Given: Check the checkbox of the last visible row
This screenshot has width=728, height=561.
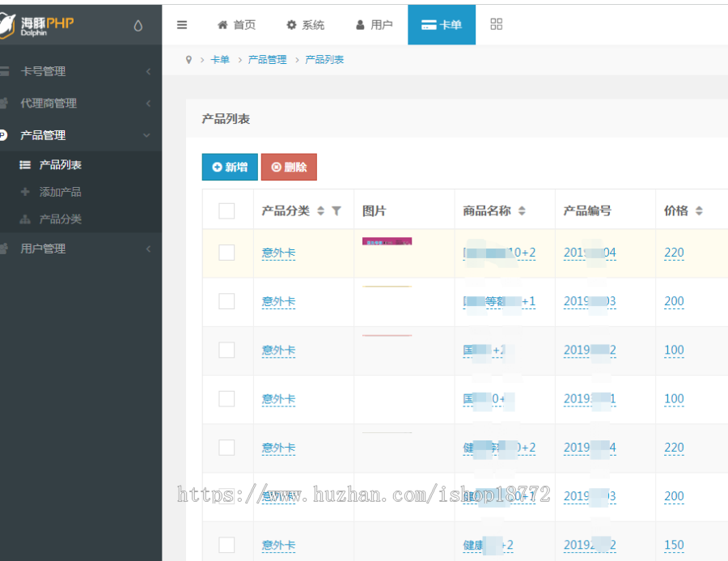Looking at the screenshot, I should point(227,545).
